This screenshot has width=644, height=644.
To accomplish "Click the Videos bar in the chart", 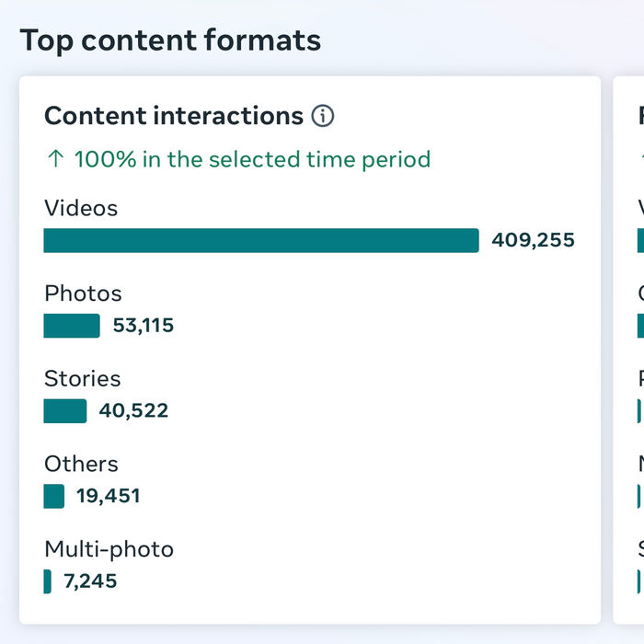I will pos(261,240).
